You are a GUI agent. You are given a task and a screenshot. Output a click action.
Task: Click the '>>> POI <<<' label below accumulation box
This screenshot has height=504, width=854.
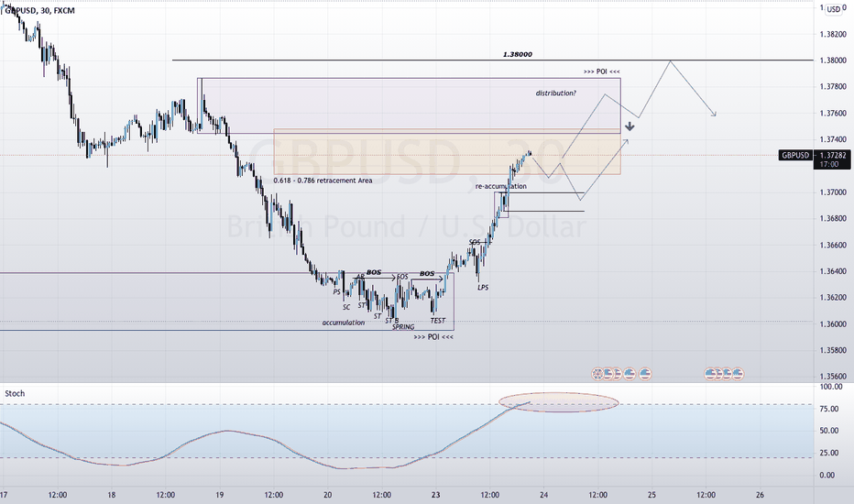click(x=433, y=336)
